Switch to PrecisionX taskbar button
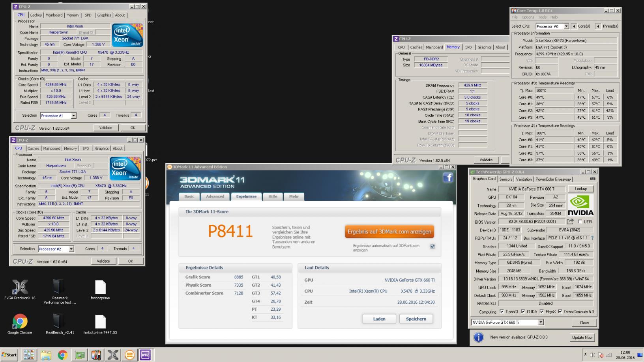This screenshot has width=644, height=362. [113, 355]
